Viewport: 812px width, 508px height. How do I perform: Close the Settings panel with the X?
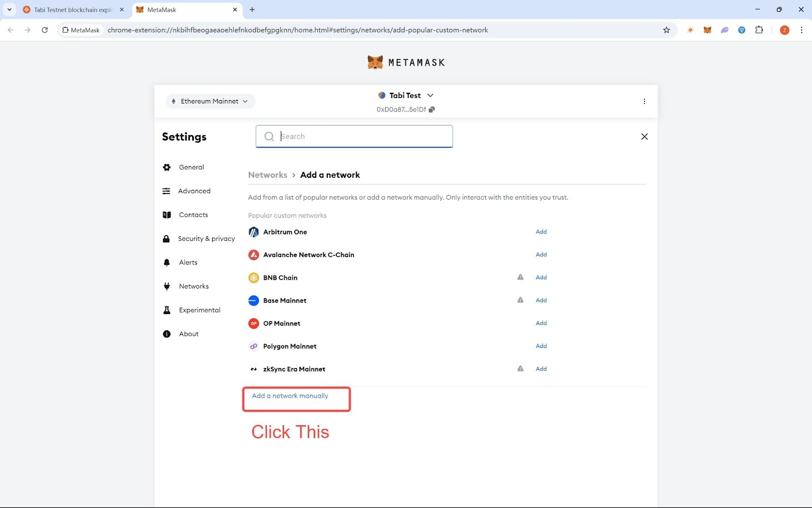pos(645,136)
